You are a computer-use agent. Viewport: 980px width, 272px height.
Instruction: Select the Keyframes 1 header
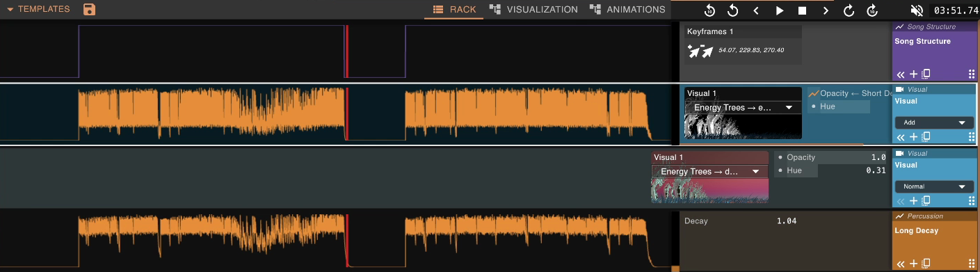click(743, 31)
